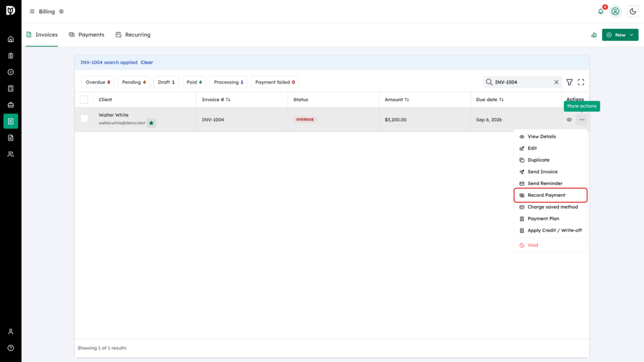Choose Payment Plan from the menu

[x=550, y=219]
